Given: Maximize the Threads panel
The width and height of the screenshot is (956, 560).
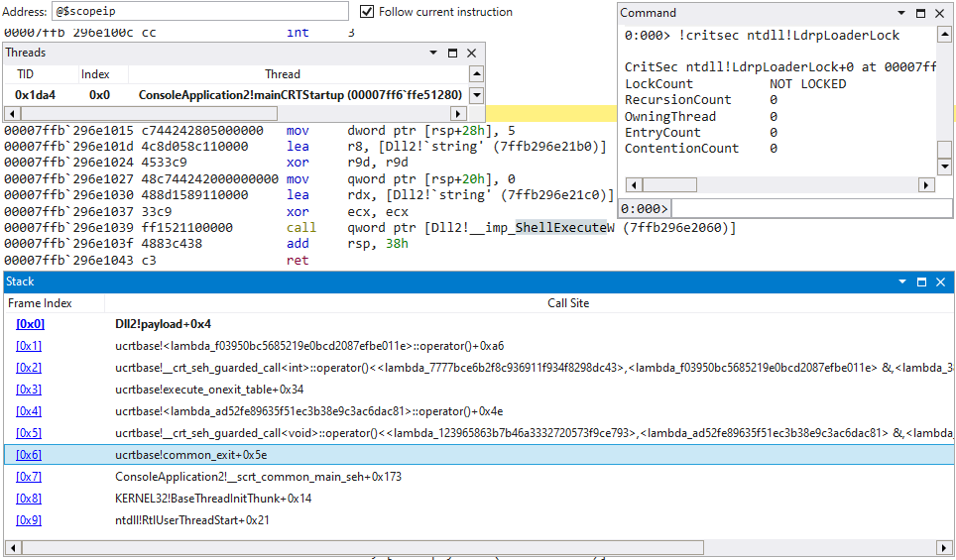Looking at the screenshot, I should 452,53.
